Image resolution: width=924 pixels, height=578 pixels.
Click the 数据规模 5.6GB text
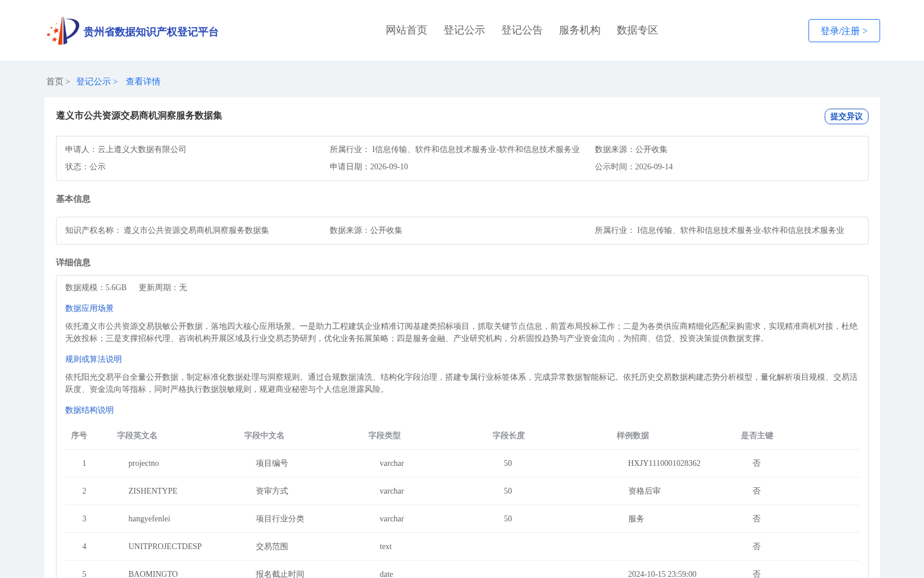tap(96, 288)
